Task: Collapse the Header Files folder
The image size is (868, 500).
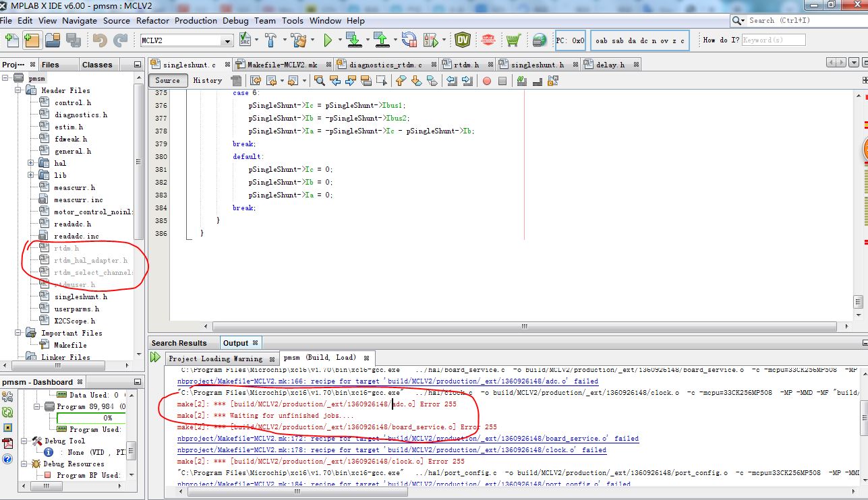Action: point(18,90)
